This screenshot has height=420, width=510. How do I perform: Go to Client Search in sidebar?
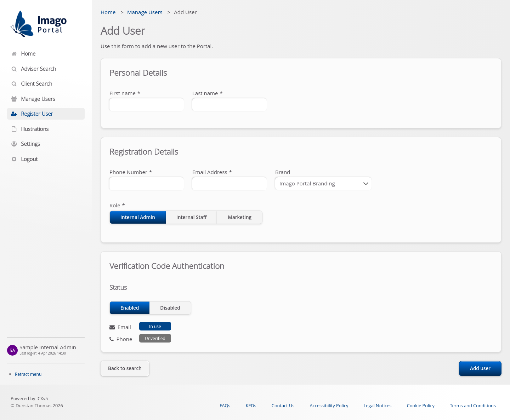pos(46,84)
